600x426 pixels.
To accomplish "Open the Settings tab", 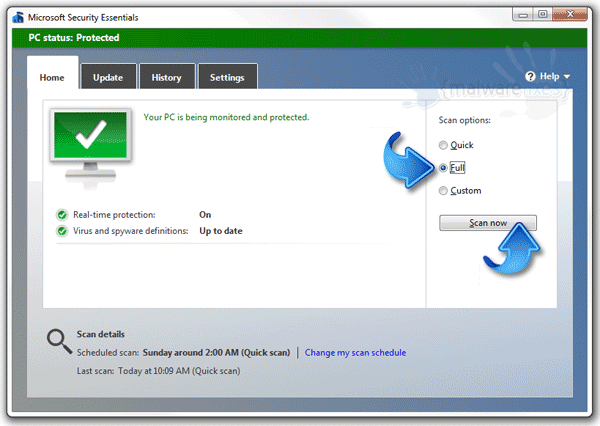I will click(x=227, y=77).
